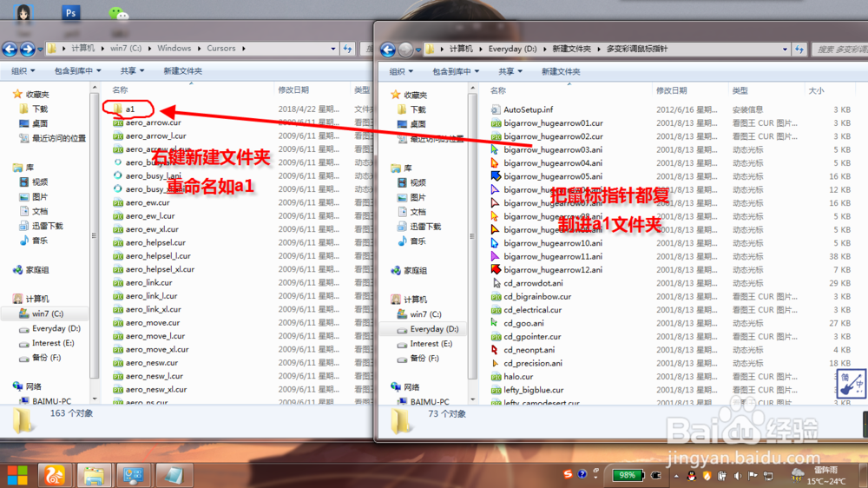Click the Windows Start button
Viewport: 868px width, 488px height.
[17, 475]
